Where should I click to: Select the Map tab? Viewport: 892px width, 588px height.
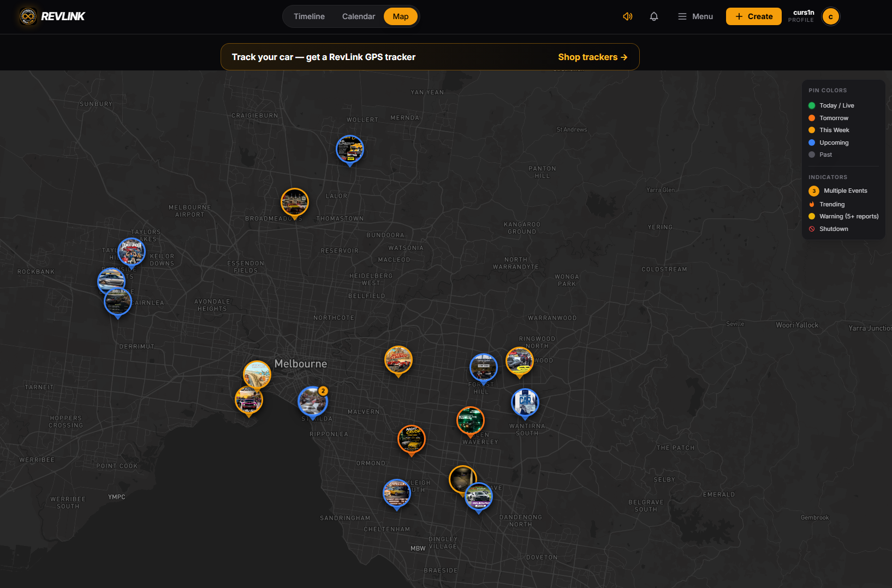click(401, 16)
